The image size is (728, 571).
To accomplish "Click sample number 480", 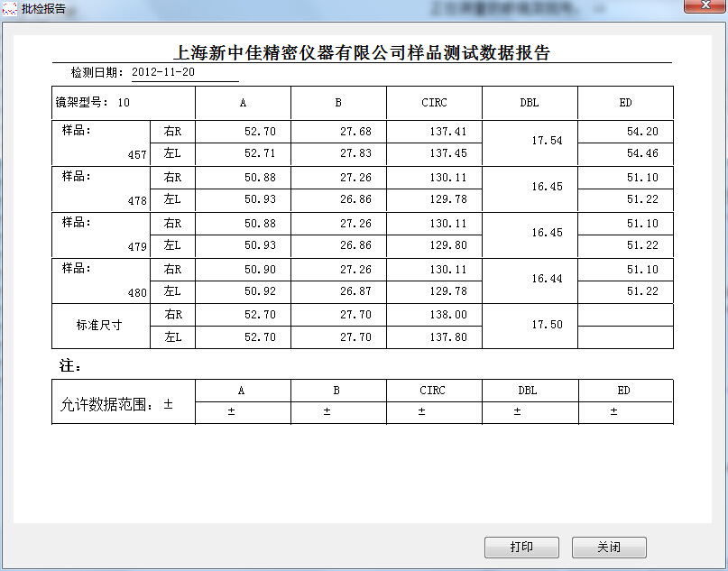I will tap(137, 293).
